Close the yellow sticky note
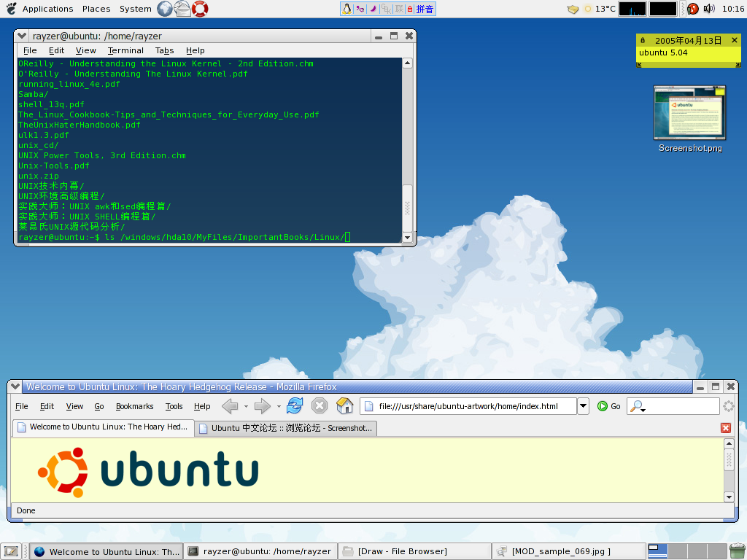 click(x=734, y=41)
